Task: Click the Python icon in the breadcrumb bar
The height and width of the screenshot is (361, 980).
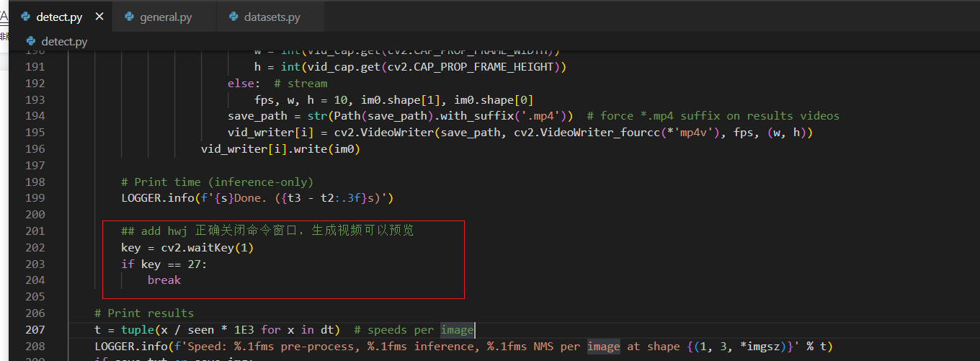Action: pos(31,41)
